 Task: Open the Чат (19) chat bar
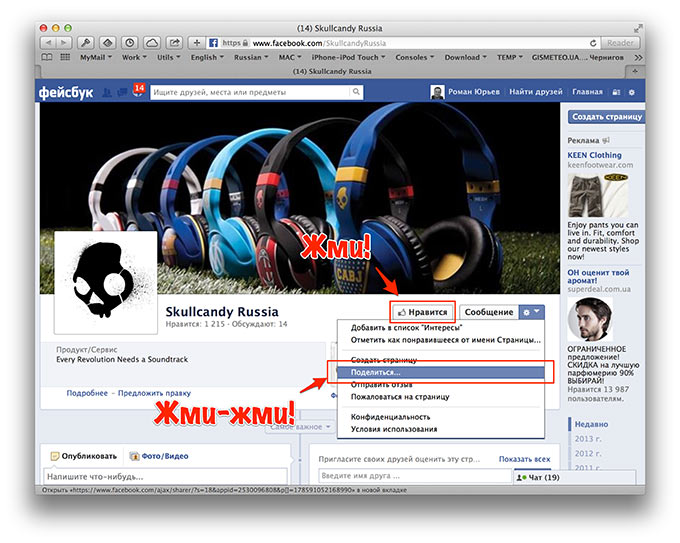(x=575, y=477)
